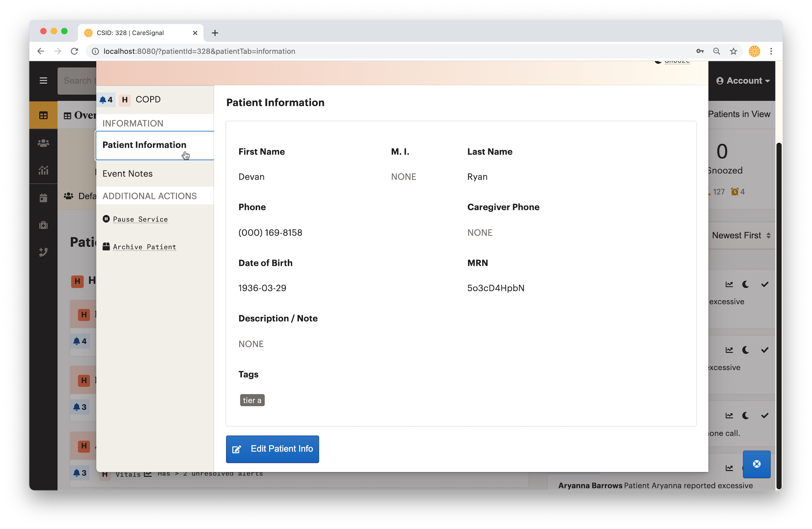The width and height of the screenshot is (812, 529).
Task: Resolve second alert with checkmark icon
Action: pyautogui.click(x=765, y=350)
